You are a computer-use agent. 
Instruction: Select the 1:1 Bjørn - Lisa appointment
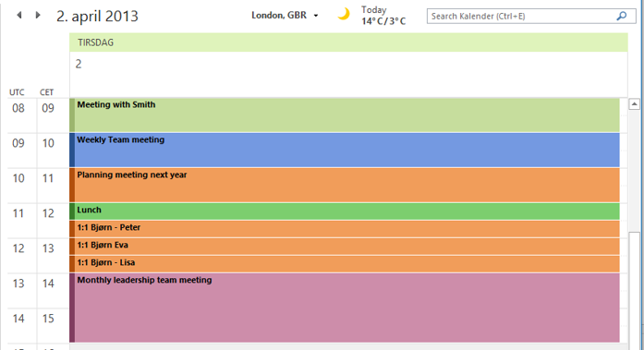pyautogui.click(x=345, y=264)
